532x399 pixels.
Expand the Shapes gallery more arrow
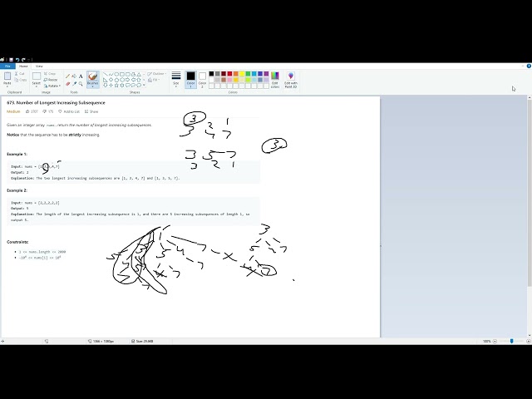click(x=144, y=85)
